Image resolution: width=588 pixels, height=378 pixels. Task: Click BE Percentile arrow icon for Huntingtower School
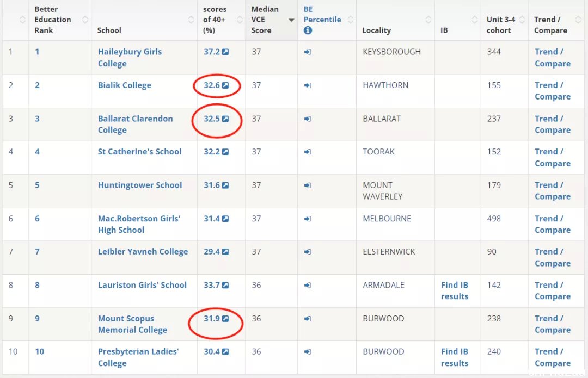pyautogui.click(x=308, y=185)
